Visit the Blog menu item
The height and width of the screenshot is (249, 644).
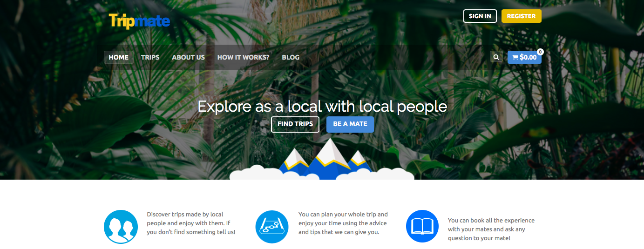pos(291,57)
